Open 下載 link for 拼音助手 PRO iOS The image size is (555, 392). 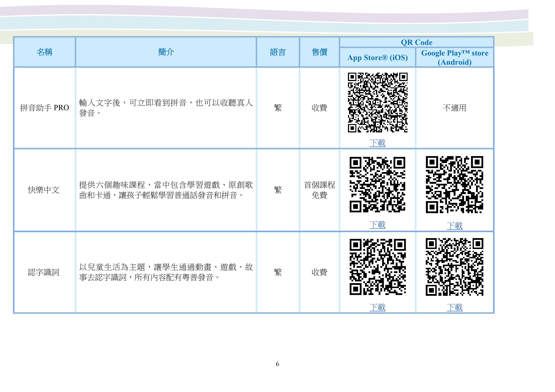click(x=377, y=143)
